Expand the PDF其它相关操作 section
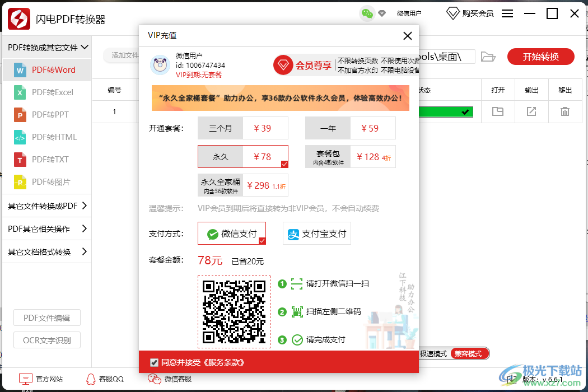The image size is (588, 392). coord(47,229)
